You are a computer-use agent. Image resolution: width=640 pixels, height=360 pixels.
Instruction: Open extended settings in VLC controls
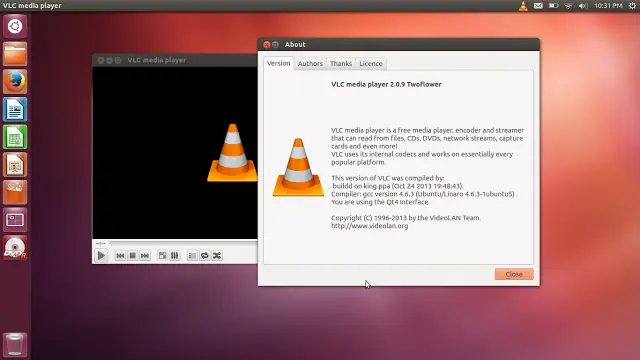click(x=175, y=256)
